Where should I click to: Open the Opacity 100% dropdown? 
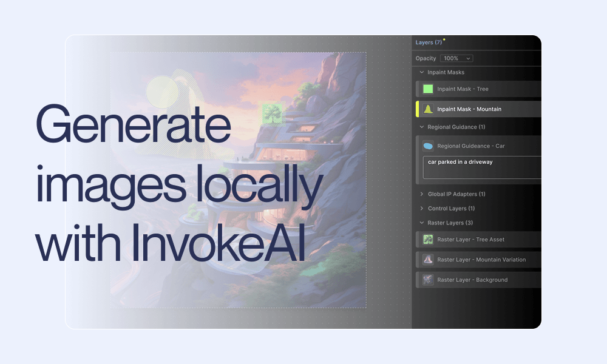click(456, 58)
